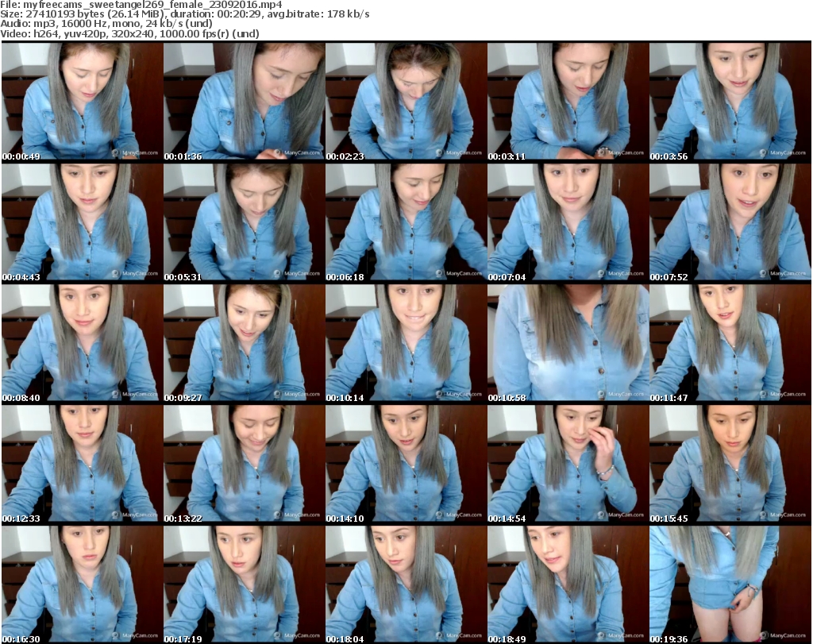Click the File name line ending in .mp4

(x=141, y=5)
